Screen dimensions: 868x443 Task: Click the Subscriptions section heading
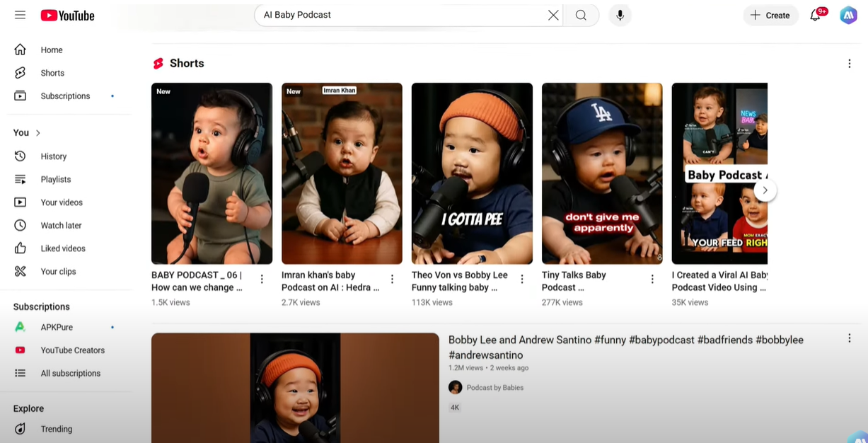click(41, 306)
